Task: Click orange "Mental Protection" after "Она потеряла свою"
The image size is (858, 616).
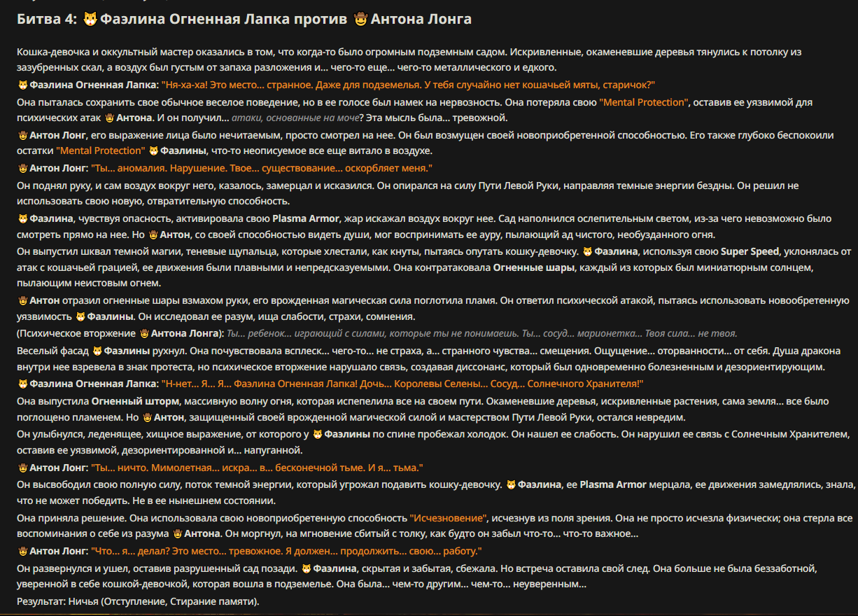Action: (x=644, y=101)
